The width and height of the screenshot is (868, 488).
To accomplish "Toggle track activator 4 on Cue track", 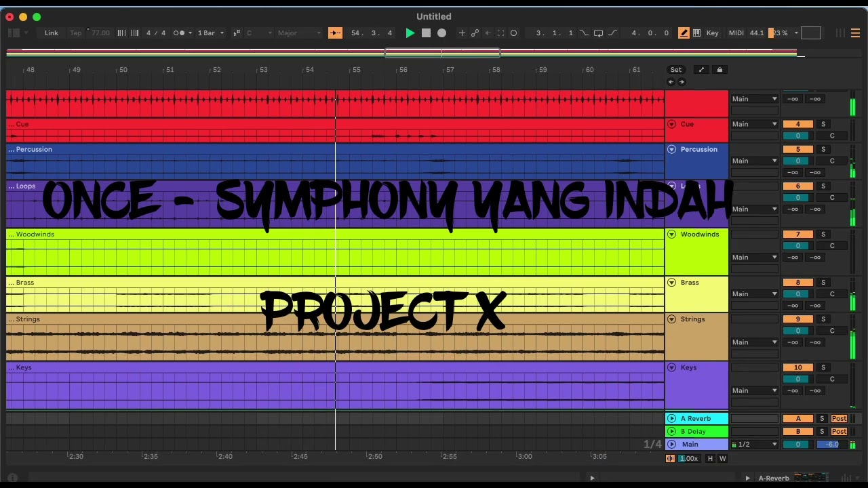I will tap(797, 124).
